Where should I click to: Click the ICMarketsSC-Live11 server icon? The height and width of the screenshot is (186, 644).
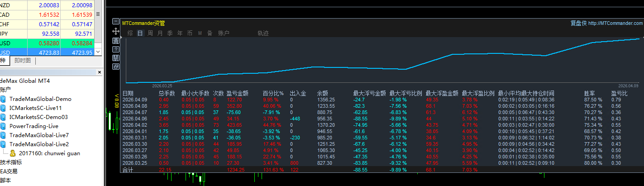4,108
